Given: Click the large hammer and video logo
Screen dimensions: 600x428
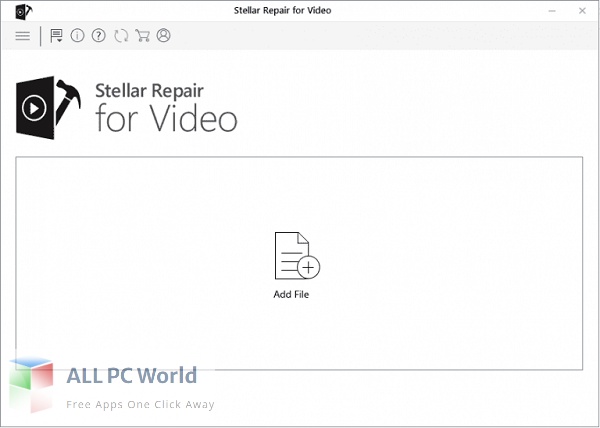Looking at the screenshot, I should (x=48, y=107).
